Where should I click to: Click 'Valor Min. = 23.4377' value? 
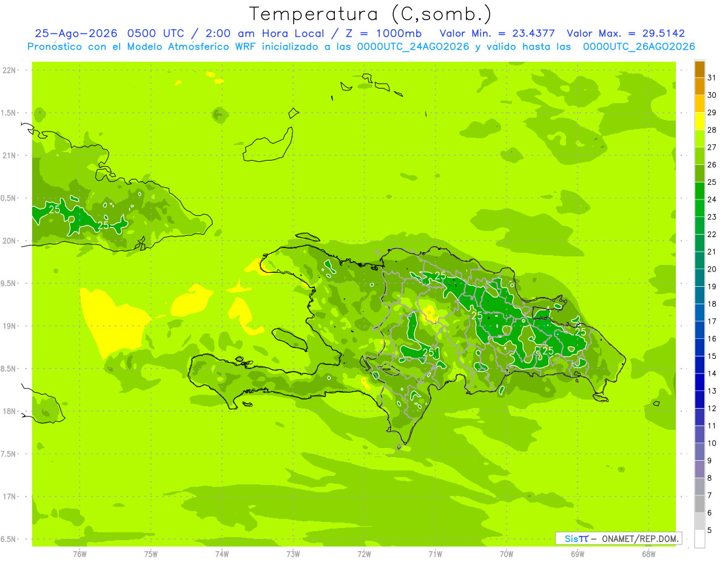pos(498,33)
